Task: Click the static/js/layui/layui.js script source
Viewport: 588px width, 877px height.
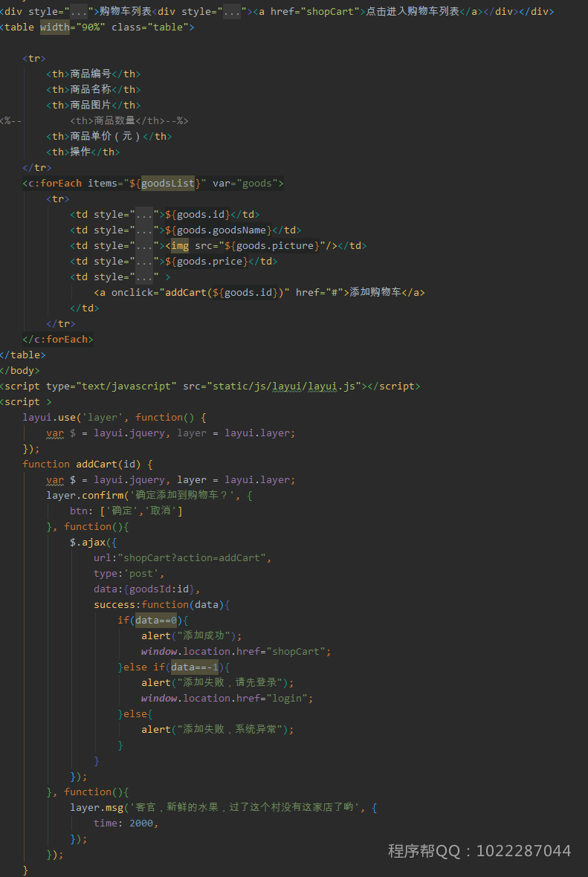Action: click(284, 386)
